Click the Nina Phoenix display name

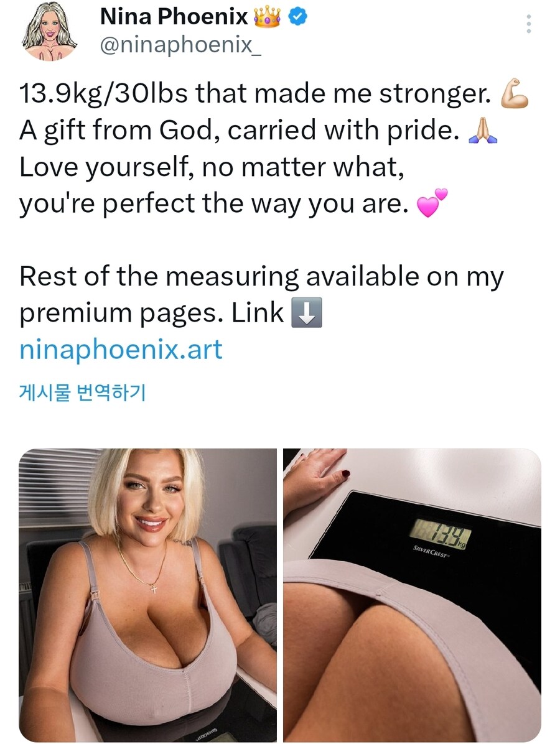click(x=174, y=17)
